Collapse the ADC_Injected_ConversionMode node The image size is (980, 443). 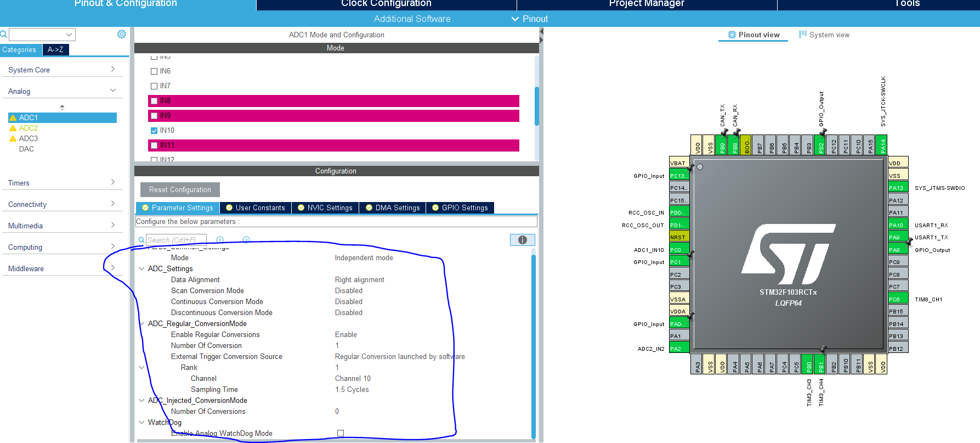pyautogui.click(x=141, y=400)
